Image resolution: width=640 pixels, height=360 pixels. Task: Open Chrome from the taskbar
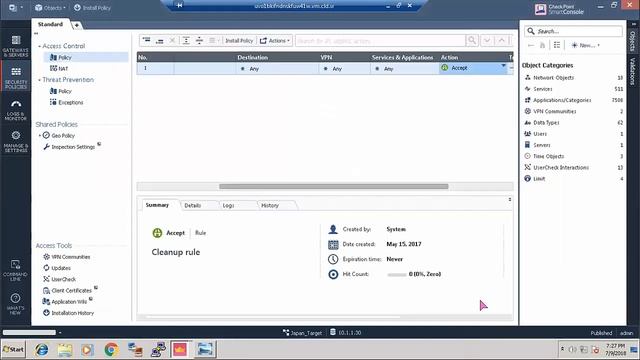(x=111, y=349)
